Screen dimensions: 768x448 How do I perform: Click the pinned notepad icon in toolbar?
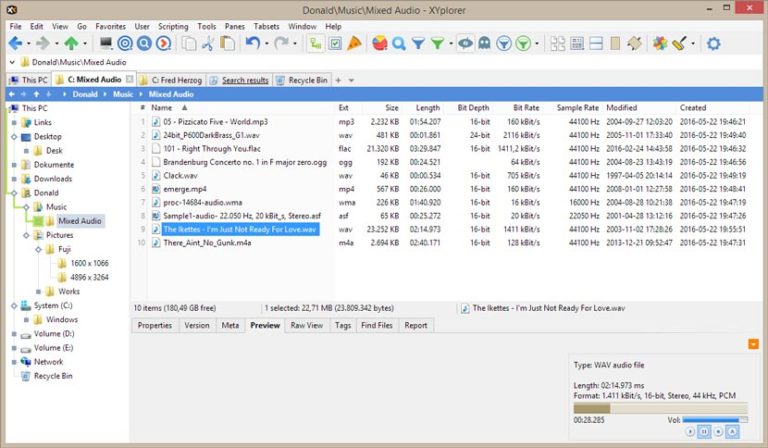pyautogui.click(x=634, y=44)
